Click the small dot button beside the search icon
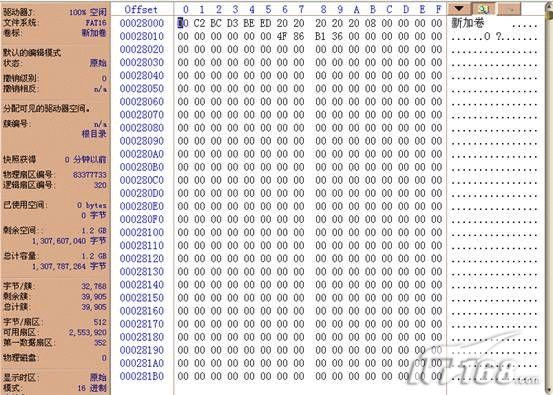Image resolution: width=553 pixels, height=395 pixels. (x=509, y=8)
